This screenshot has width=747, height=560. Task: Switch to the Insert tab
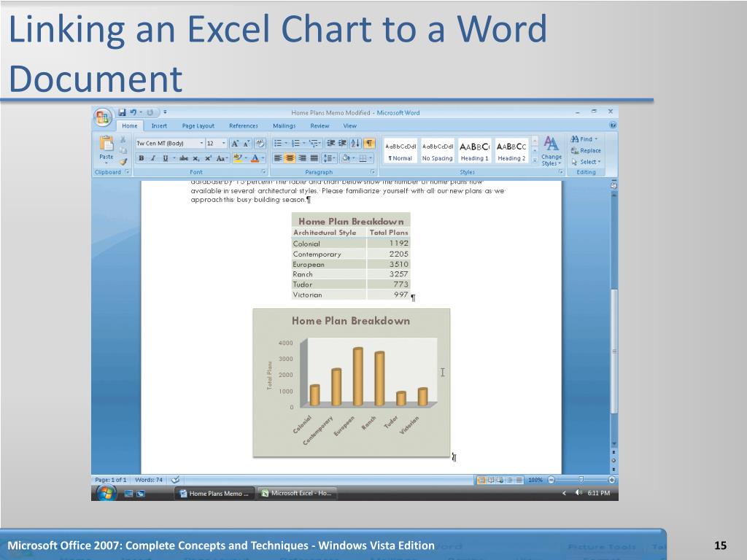(159, 125)
